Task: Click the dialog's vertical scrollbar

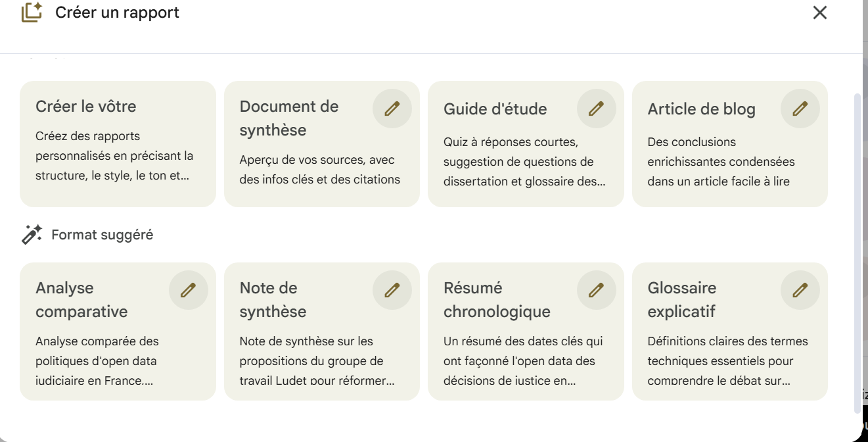Action: point(856,250)
